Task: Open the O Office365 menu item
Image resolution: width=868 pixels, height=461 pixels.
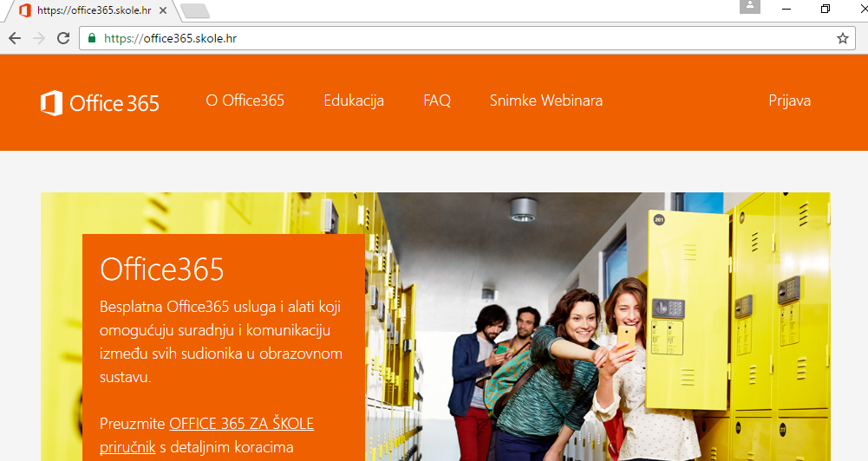Action: pos(245,101)
